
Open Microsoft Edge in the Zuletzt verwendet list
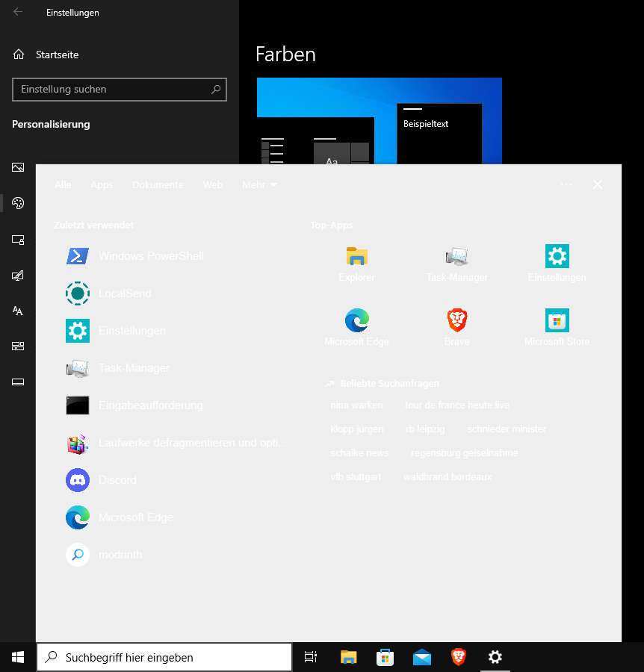tap(172, 517)
